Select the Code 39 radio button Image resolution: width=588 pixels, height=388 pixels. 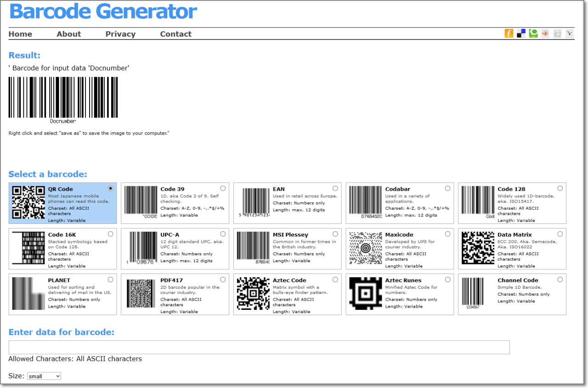coord(223,188)
